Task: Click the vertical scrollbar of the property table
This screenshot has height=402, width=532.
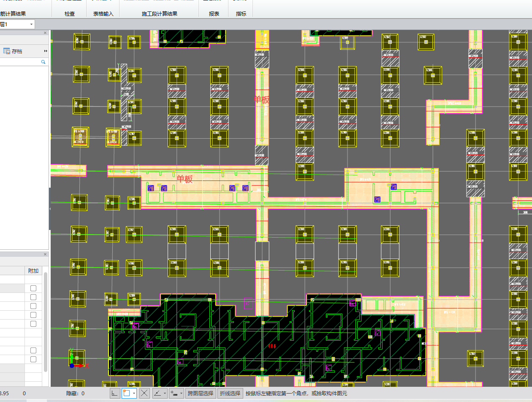Action: click(x=46, y=321)
